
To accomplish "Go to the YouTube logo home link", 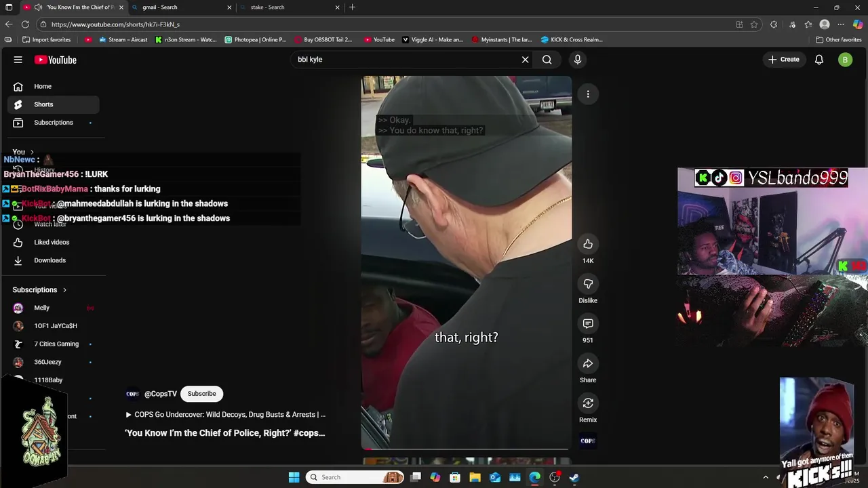I will pos(56,60).
